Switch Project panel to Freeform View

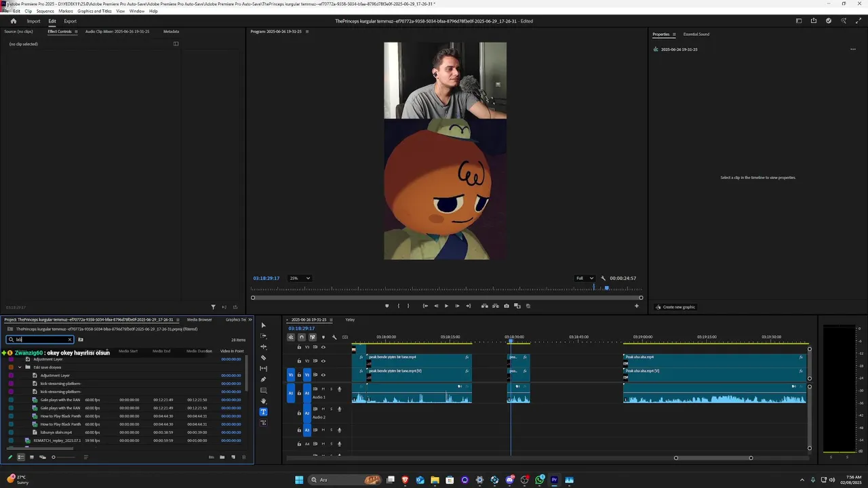[43, 457]
